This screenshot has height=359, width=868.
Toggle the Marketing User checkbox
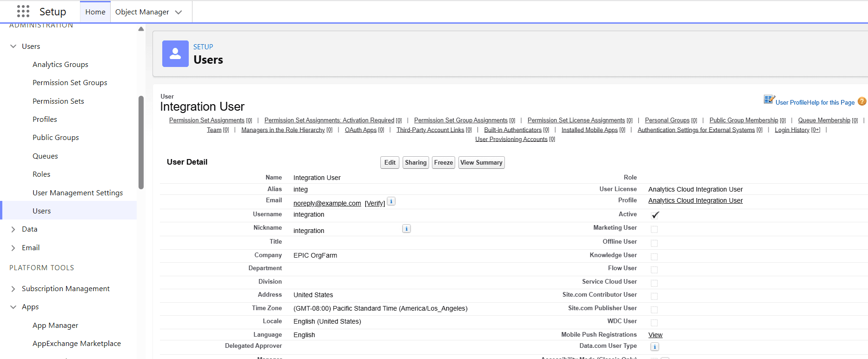654,229
